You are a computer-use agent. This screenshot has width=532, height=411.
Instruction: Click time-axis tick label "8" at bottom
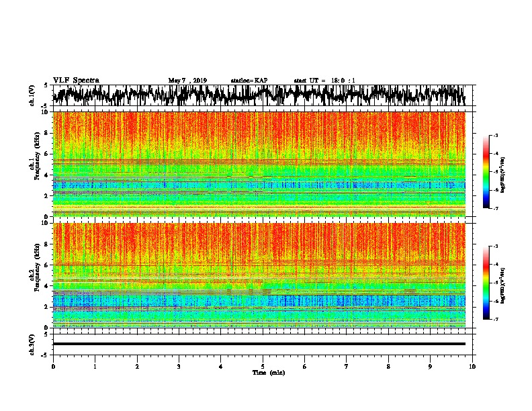(x=388, y=367)
